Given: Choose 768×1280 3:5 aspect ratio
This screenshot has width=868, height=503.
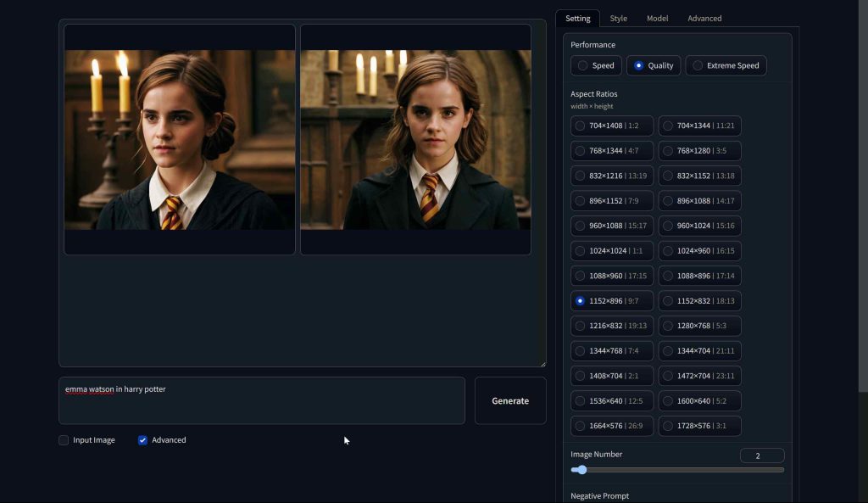Looking at the screenshot, I should click(699, 151).
